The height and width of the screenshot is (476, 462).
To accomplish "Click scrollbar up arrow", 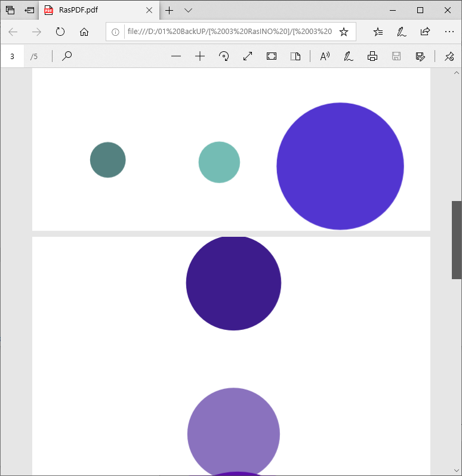I will (457, 73).
